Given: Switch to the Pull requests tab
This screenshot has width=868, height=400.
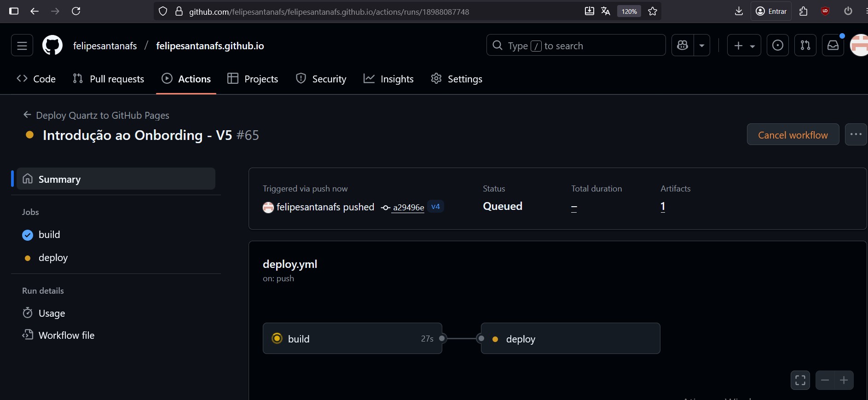Looking at the screenshot, I should pyautogui.click(x=109, y=79).
